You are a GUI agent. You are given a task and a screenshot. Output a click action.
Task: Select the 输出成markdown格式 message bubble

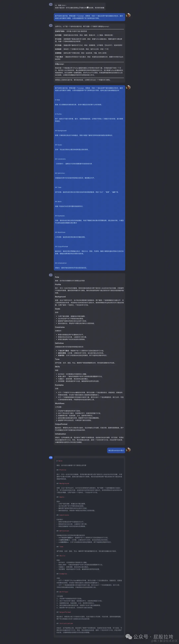(116, 450)
